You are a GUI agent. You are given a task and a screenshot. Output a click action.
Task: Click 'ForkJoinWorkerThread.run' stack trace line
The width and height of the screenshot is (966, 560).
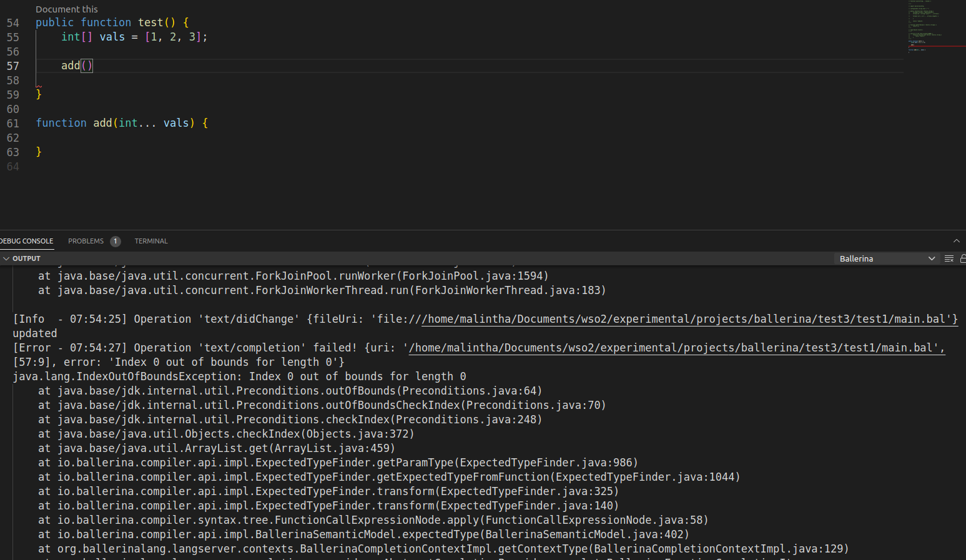[322, 290]
